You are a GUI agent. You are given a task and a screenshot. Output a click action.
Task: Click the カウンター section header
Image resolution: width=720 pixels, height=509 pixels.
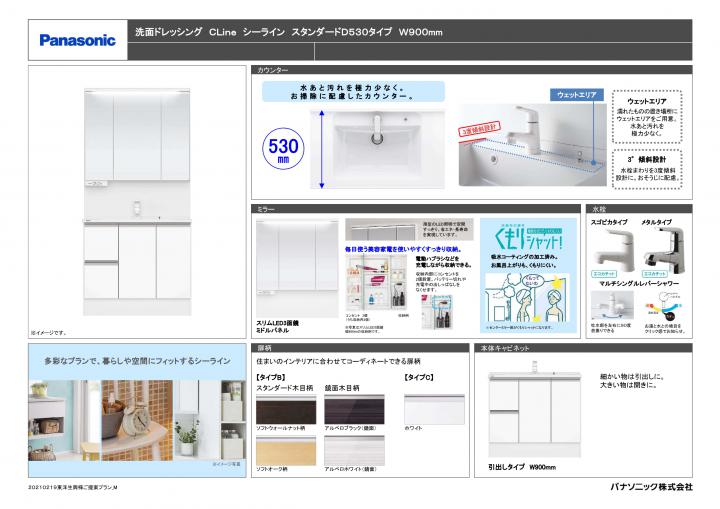(x=472, y=70)
